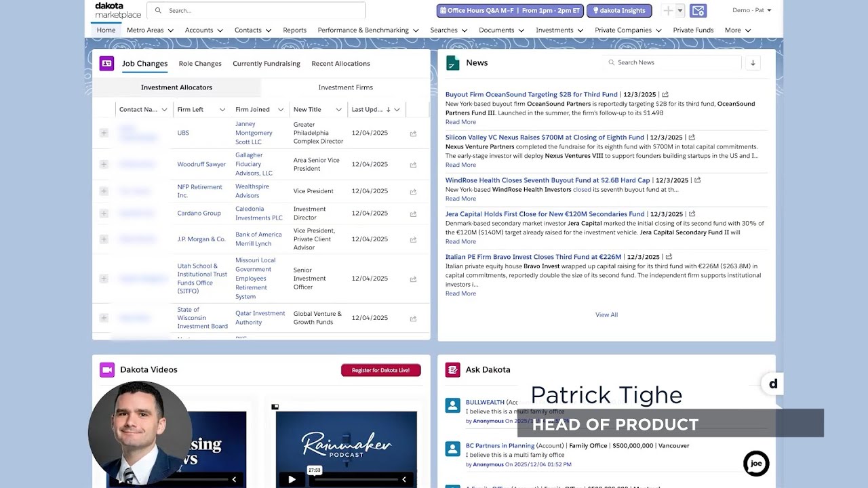Select Investment Firms sub-tab
868x488 pixels.
pyautogui.click(x=345, y=87)
